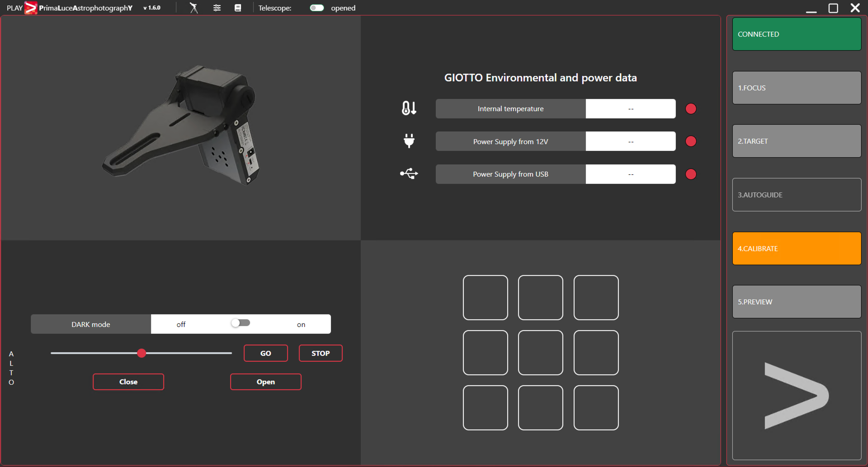Click the 'Power Supply from USB' label

click(x=510, y=174)
